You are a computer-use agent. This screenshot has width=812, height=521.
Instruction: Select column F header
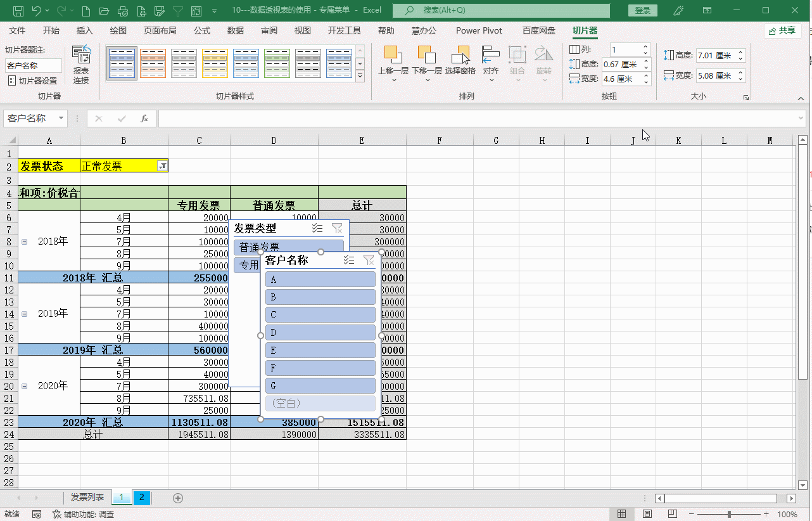coord(440,141)
